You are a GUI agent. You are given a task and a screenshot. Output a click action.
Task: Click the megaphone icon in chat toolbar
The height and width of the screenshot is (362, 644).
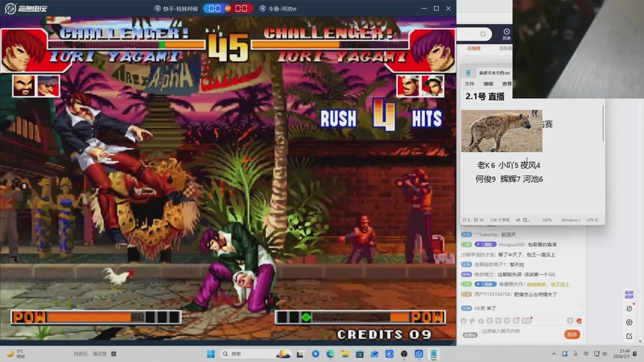[x=473, y=320]
